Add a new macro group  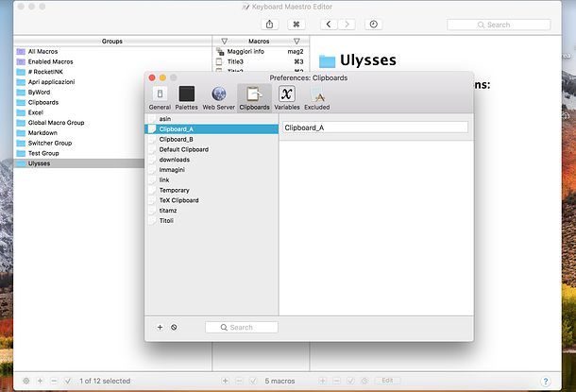tap(40, 381)
